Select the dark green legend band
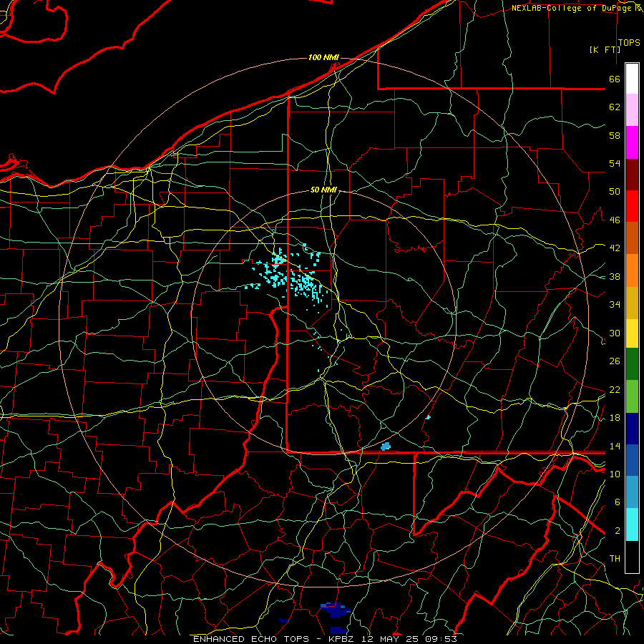The width and height of the screenshot is (644, 644). [x=632, y=364]
